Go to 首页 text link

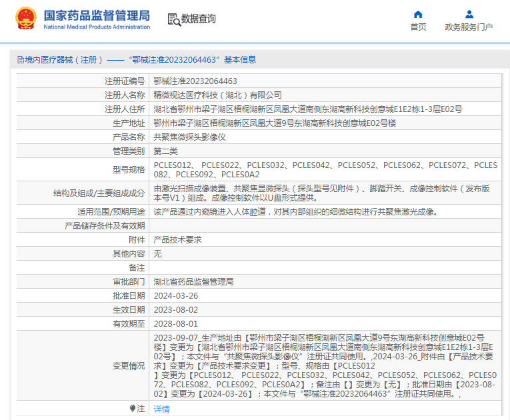point(418,27)
